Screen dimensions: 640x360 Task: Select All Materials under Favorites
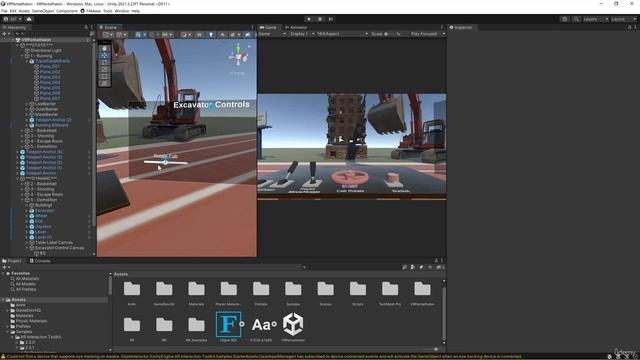[x=27, y=279]
